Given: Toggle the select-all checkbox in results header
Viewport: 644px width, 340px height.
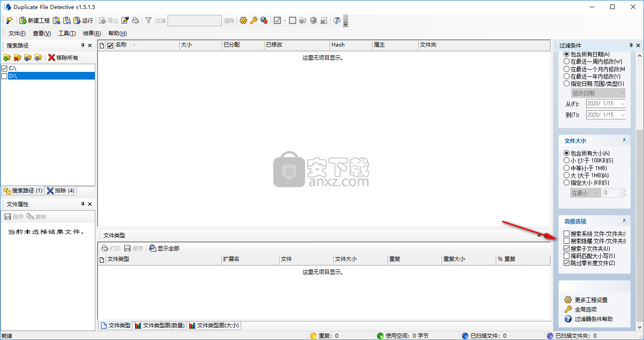Looking at the screenshot, I should click(x=110, y=45).
